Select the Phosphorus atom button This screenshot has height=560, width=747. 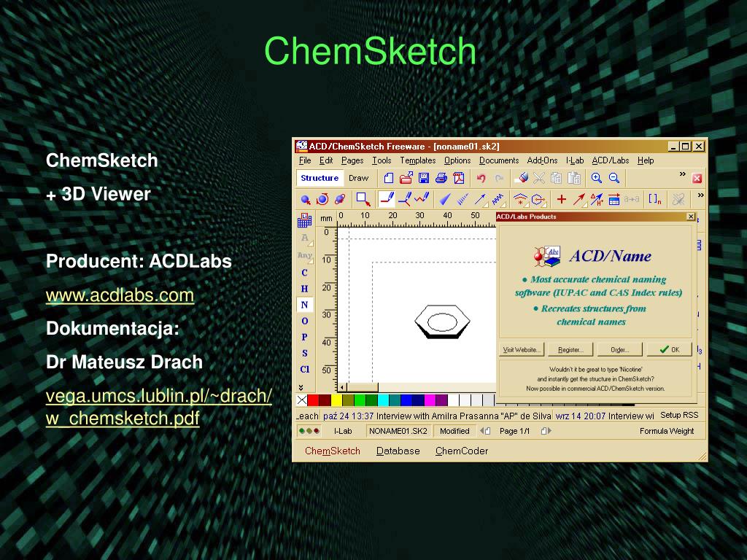coord(304,337)
